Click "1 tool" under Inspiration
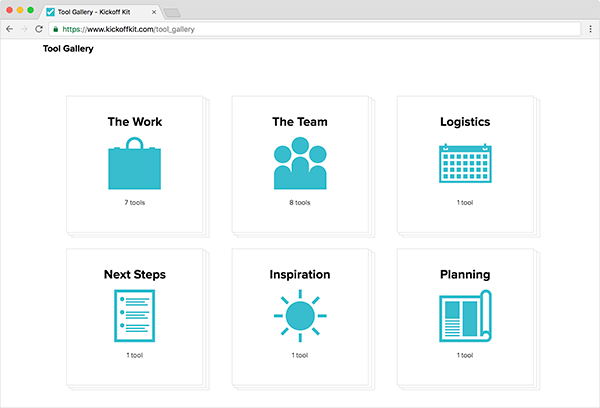600x408 pixels. tap(300, 355)
